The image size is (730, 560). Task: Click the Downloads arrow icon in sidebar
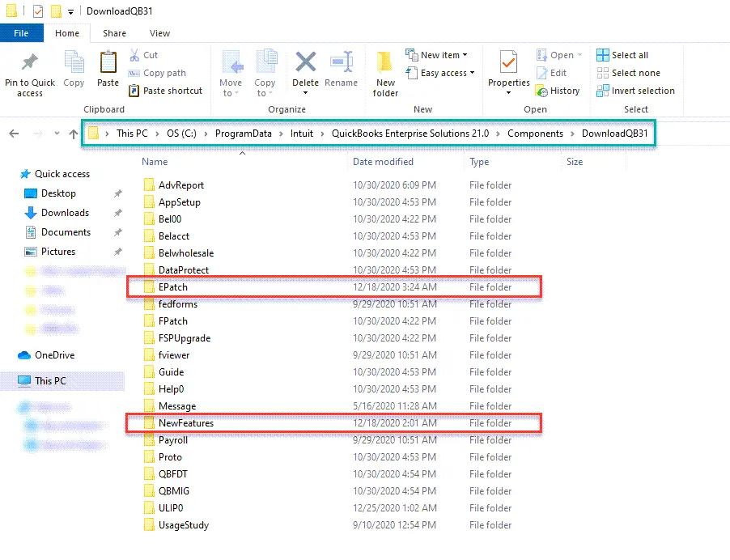(x=31, y=213)
